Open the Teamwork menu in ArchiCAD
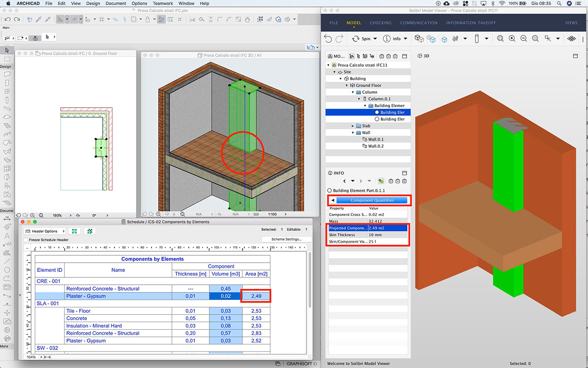 [163, 3]
